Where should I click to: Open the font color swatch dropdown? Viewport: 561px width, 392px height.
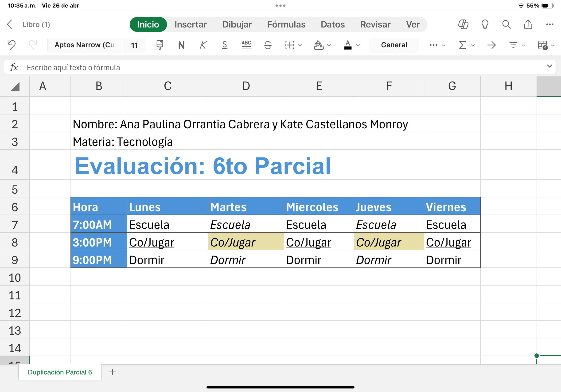click(358, 45)
